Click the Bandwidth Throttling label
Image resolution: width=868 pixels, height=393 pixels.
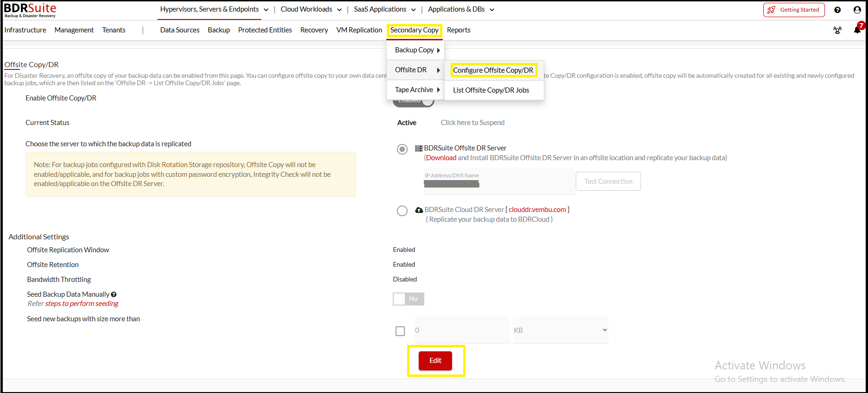[x=59, y=280]
